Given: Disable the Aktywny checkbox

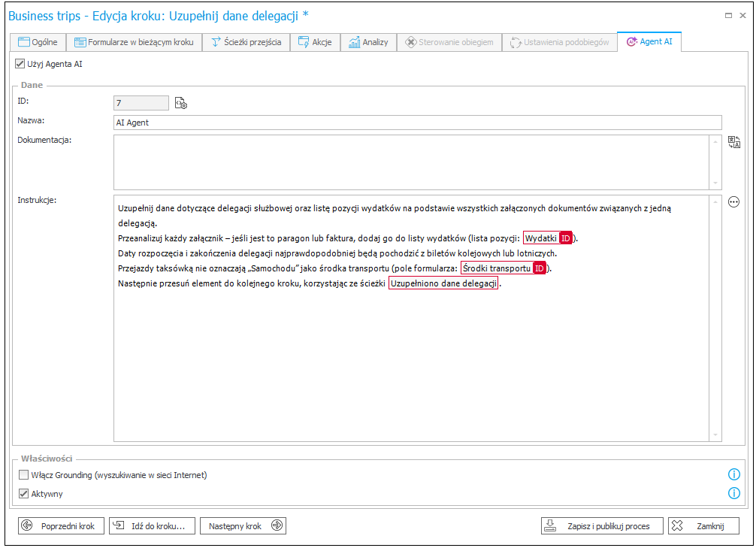Looking at the screenshot, I should (x=23, y=493).
